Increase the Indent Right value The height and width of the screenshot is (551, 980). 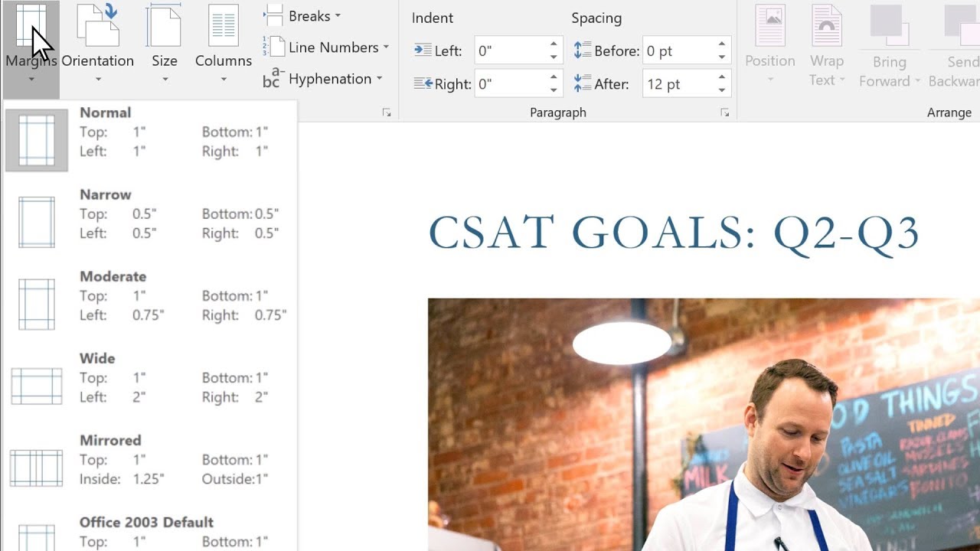click(x=554, y=78)
